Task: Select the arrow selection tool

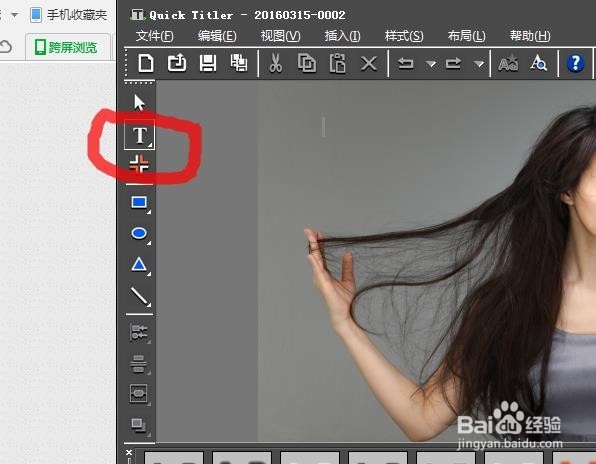Action: [x=139, y=103]
